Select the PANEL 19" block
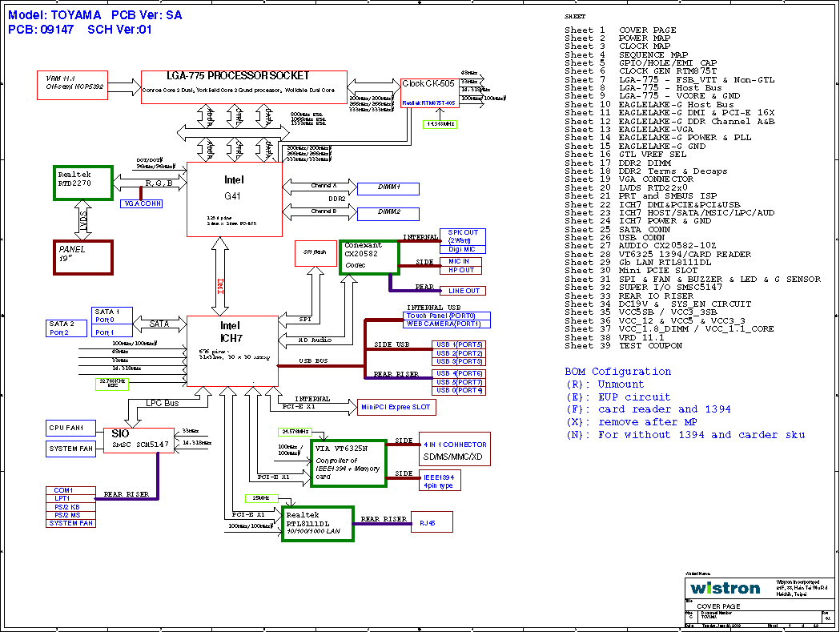The image size is (840, 632). point(83,257)
